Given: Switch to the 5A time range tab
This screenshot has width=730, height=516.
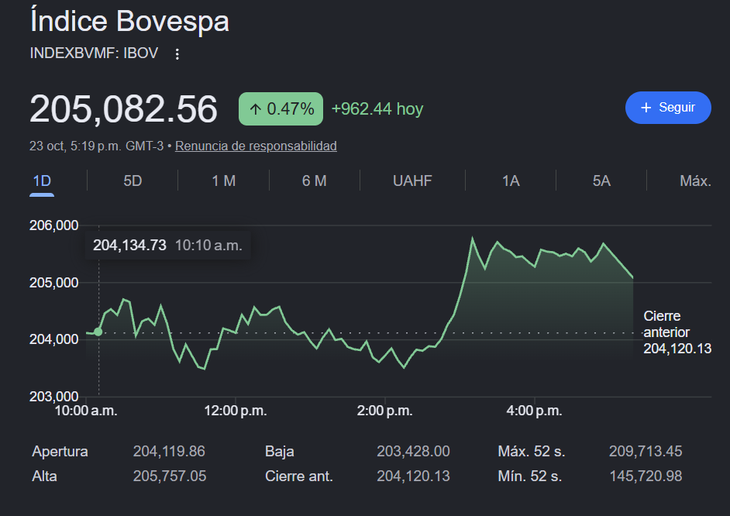Looking at the screenshot, I should [x=601, y=181].
